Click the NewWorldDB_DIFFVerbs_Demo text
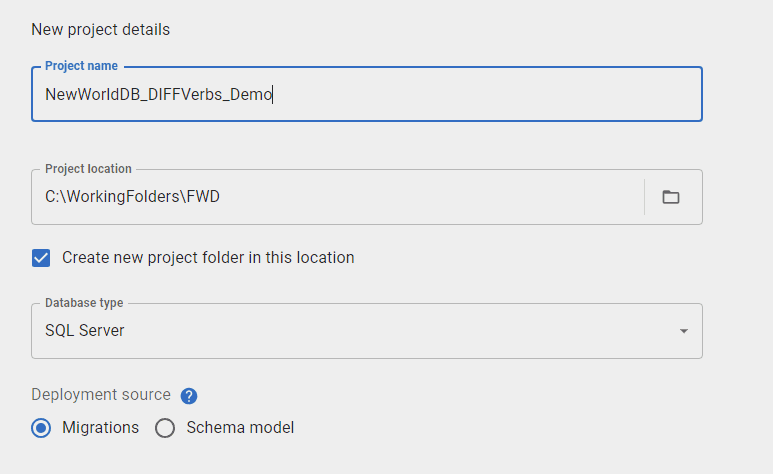Viewport: 773px width, 474px height. click(158, 95)
